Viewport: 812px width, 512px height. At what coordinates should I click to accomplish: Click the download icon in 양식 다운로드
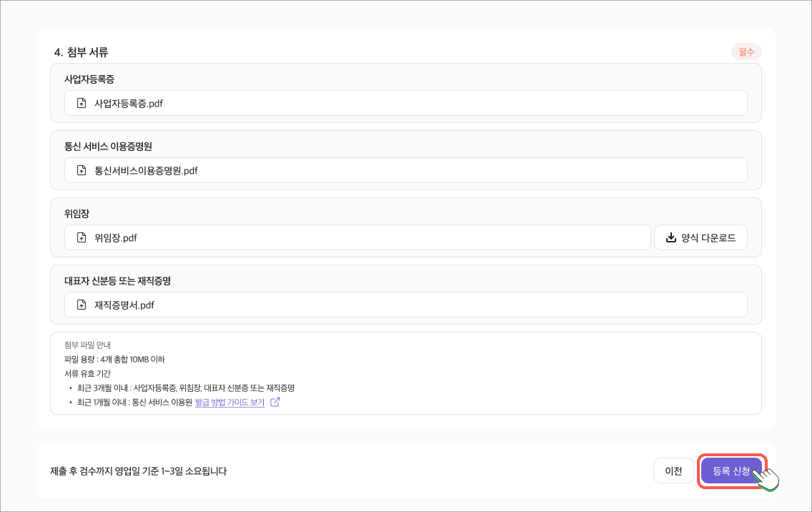671,237
